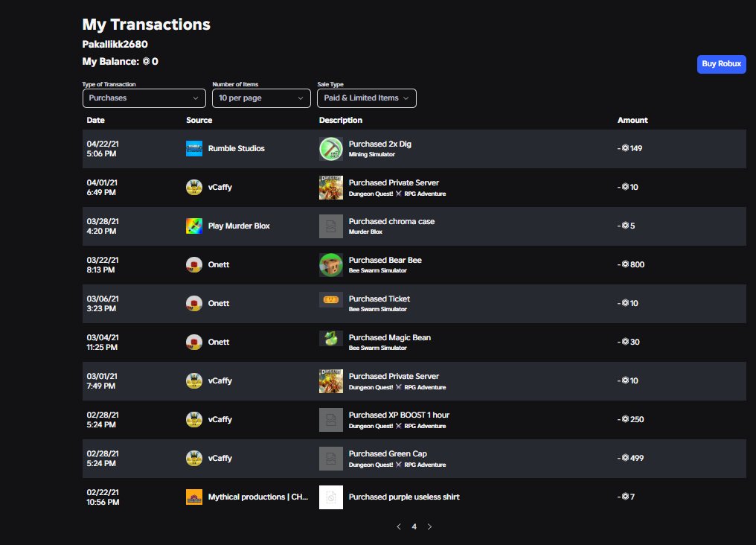
Task: Click the -30 Robux amount
Action: [x=628, y=342]
